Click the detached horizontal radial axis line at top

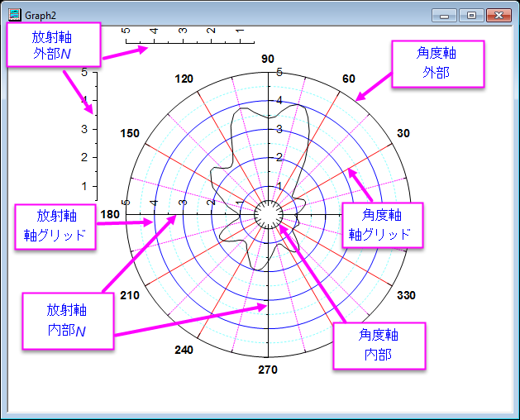[190, 43]
